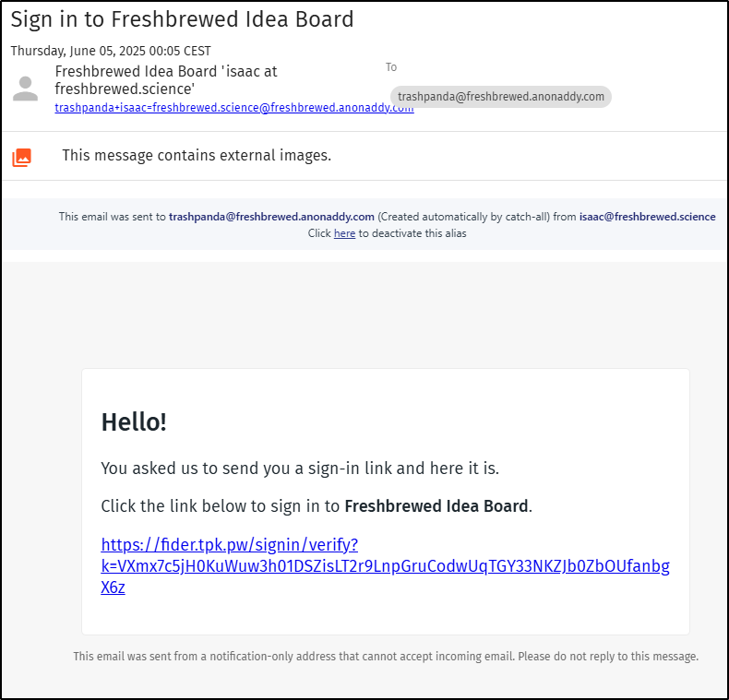Screen dimensions: 729x700
Task: Click "This message contains external images." notice
Action: coord(197,155)
